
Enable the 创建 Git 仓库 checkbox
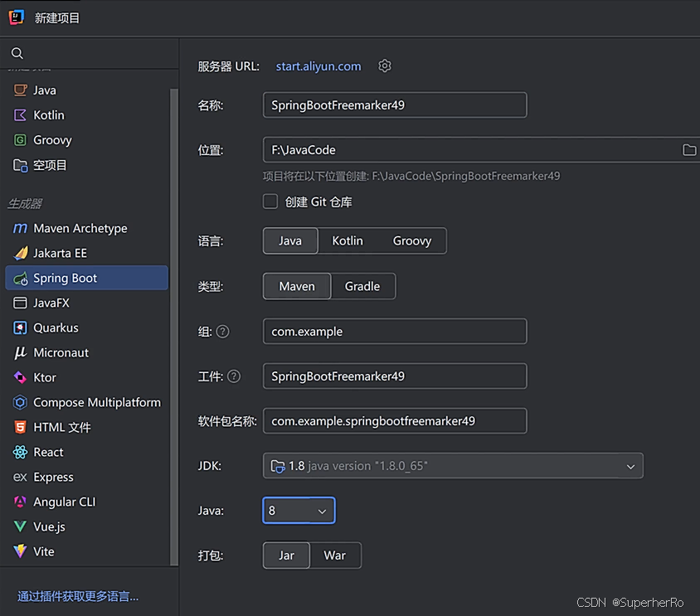(270, 201)
